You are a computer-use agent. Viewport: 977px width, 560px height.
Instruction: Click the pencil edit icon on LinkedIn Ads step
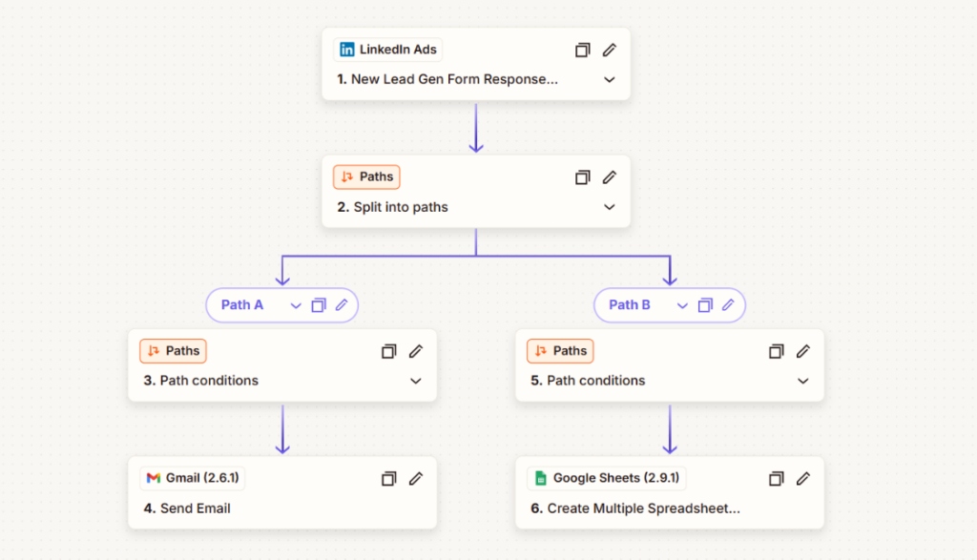[x=610, y=50]
